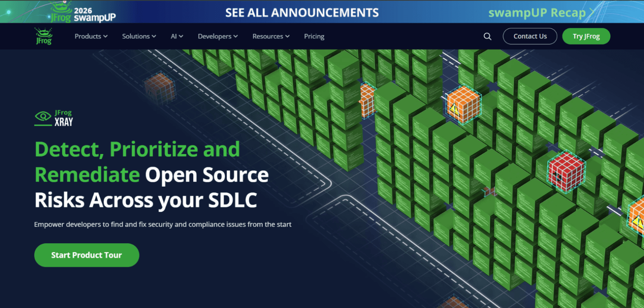Image resolution: width=644 pixels, height=308 pixels.
Task: Open the swampUP Recap link
Action: pos(537,13)
